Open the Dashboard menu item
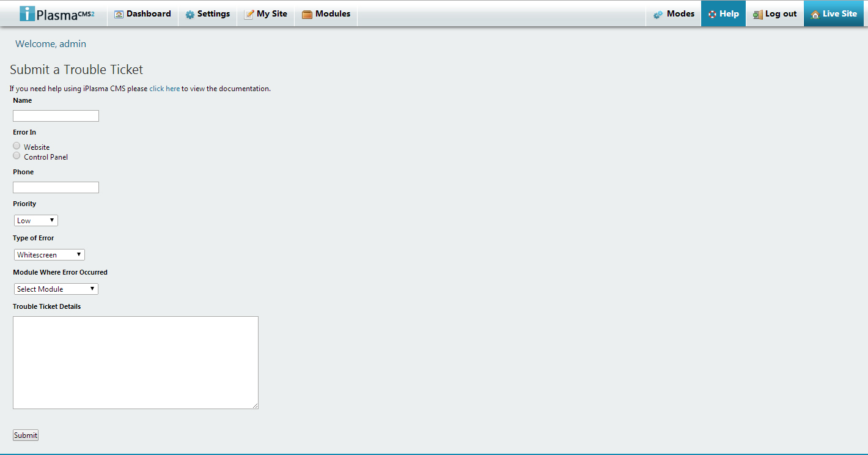This screenshot has height=455, width=868. tap(142, 13)
